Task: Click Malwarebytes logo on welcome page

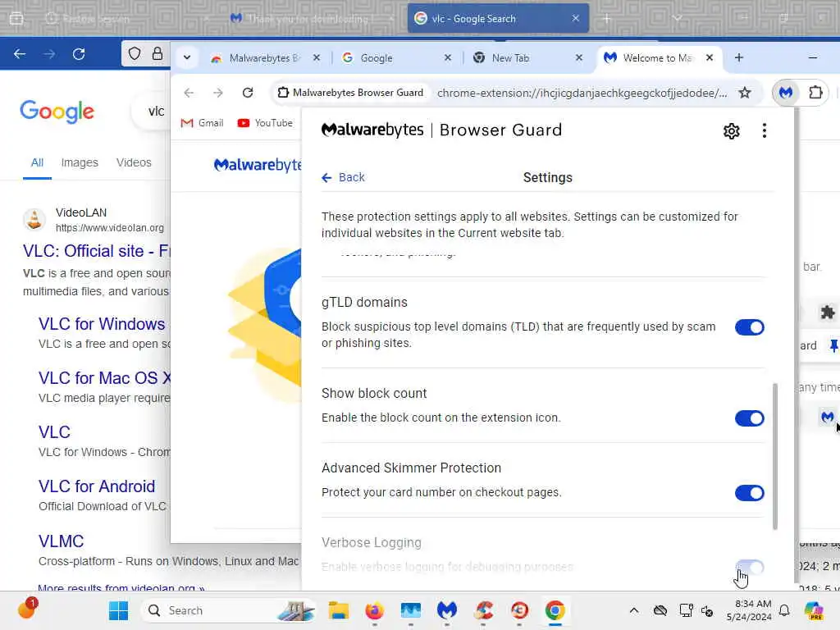Action: 258,165
